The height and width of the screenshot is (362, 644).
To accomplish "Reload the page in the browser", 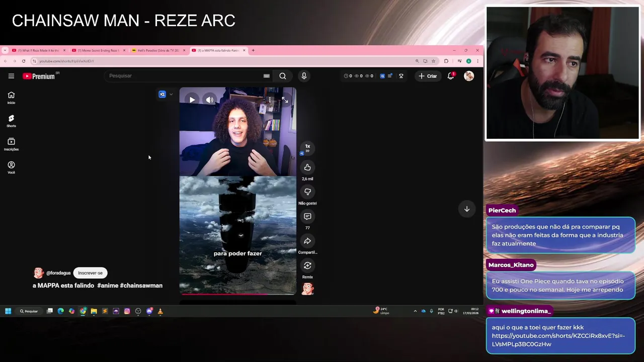I will pos(23,61).
